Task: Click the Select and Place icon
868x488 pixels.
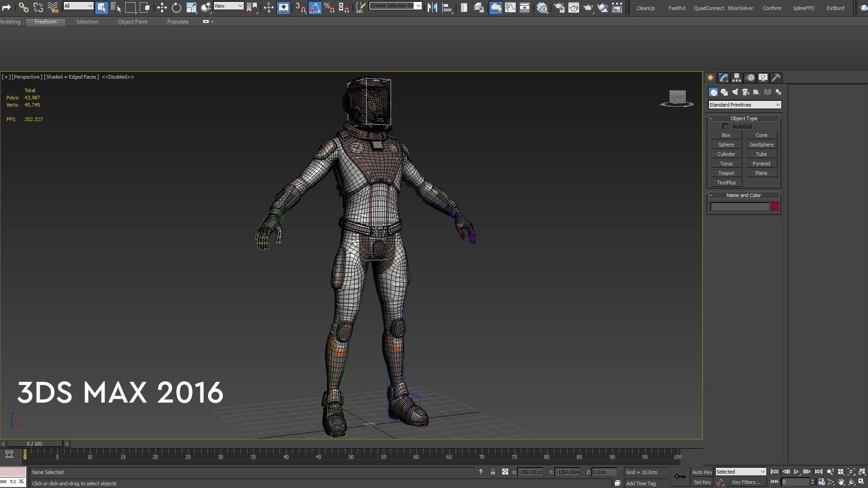Action: tap(206, 7)
